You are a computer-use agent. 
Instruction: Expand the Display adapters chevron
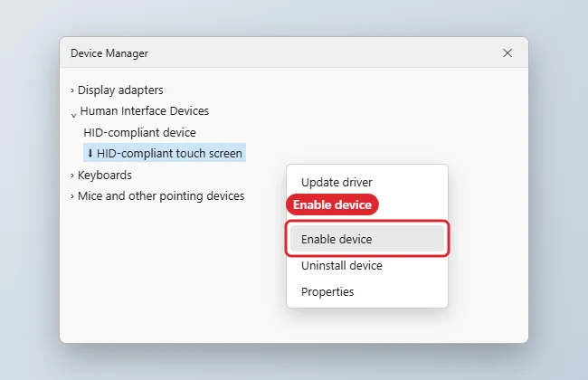[72, 90]
